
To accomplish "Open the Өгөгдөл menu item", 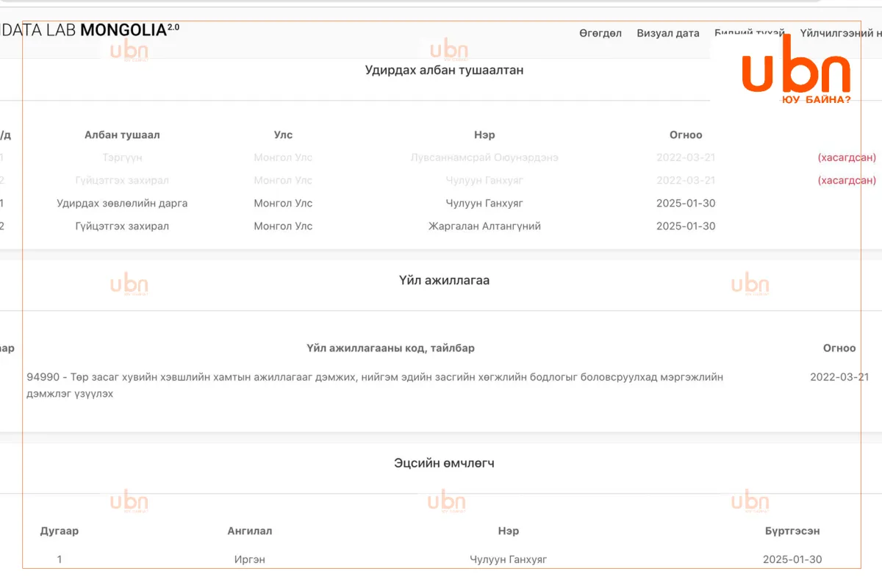I will [x=600, y=33].
